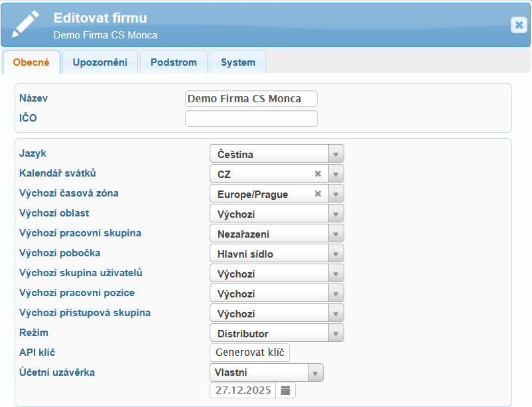Open the Kalendář svátků dropdown arrow
532x407 pixels.
pyautogui.click(x=336, y=174)
